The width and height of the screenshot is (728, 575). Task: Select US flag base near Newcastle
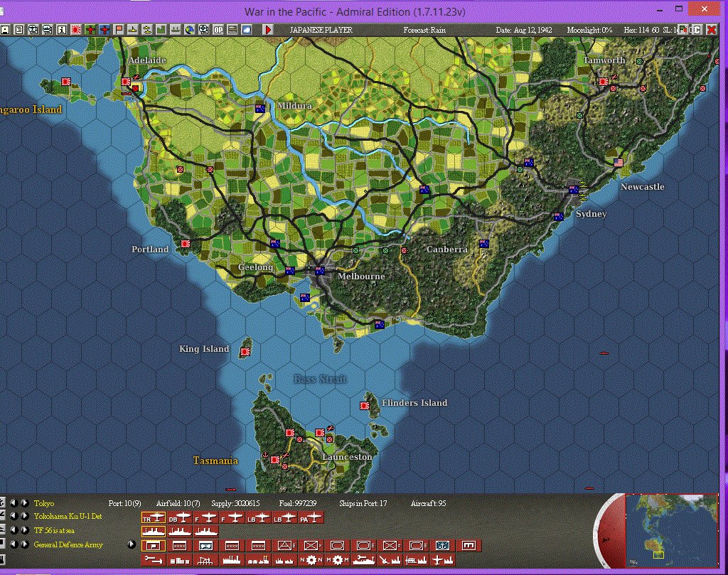(619, 163)
